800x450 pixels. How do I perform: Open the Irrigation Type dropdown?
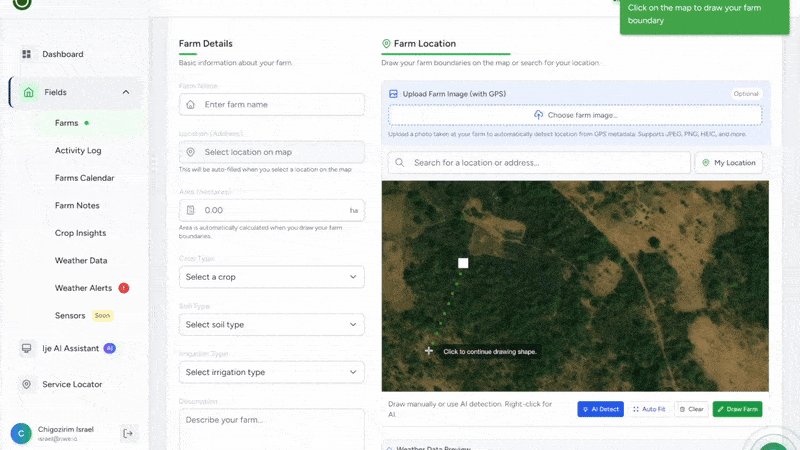(x=271, y=372)
